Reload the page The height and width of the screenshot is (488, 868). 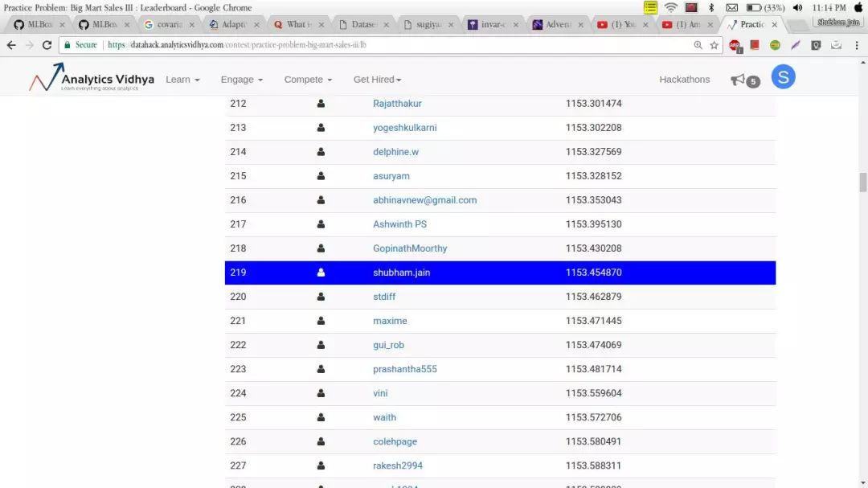click(x=47, y=45)
